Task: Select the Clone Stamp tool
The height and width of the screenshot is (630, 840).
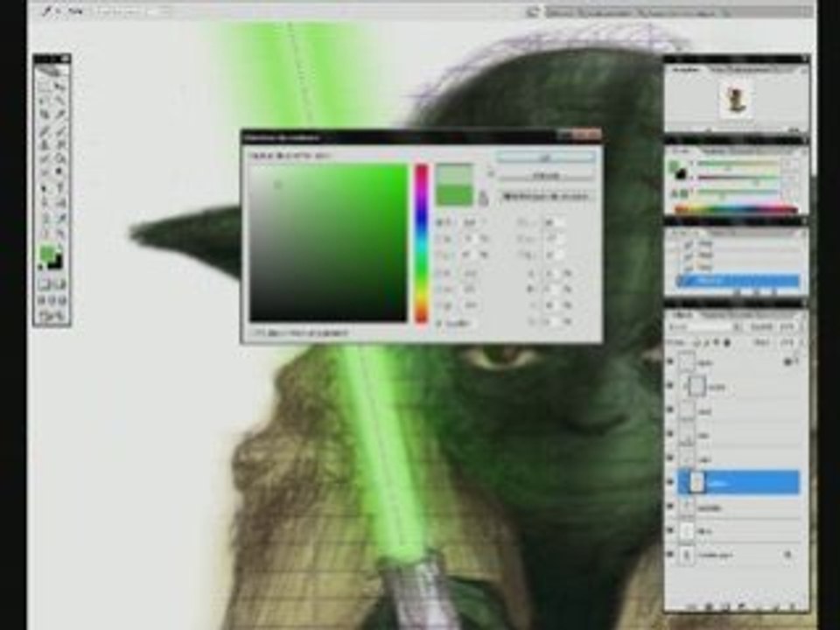Action: tap(45, 144)
